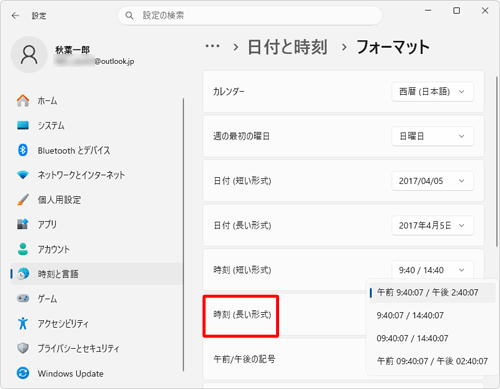Screen dimensions: 500x389
Task: Open ネットワークとインターネット settings
Action: coord(97,175)
